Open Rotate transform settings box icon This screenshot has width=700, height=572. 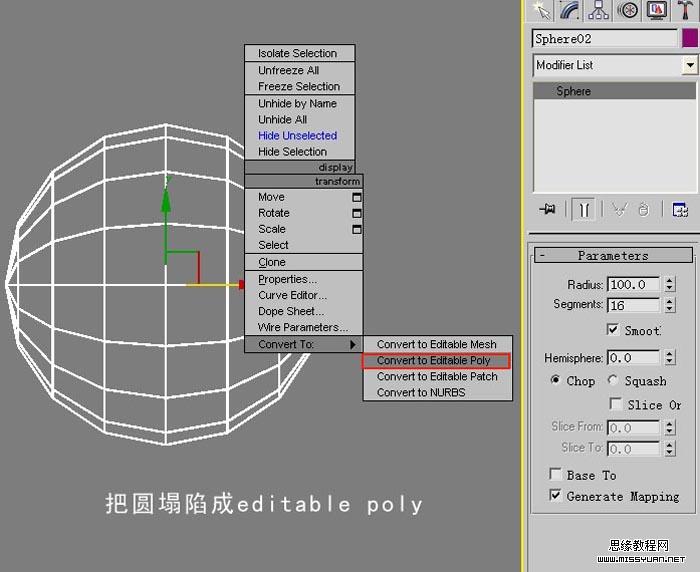[357, 213]
